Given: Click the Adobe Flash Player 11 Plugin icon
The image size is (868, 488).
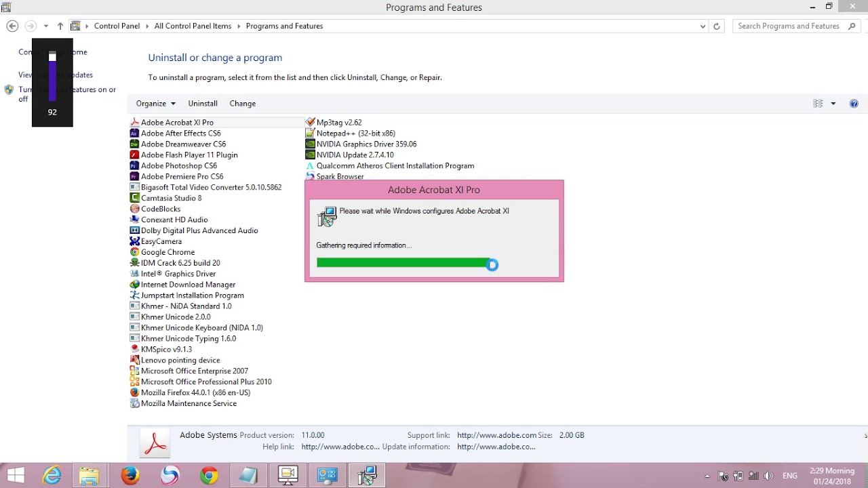Looking at the screenshot, I should coord(134,155).
